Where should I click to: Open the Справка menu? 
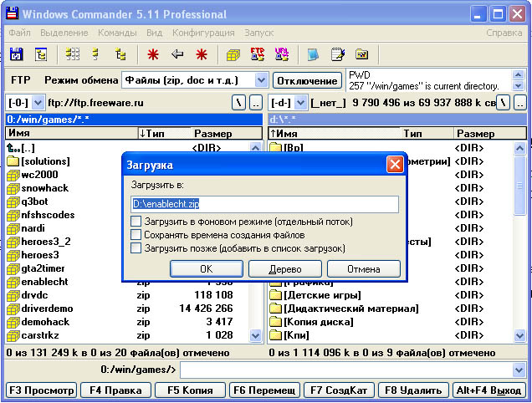[x=504, y=33]
